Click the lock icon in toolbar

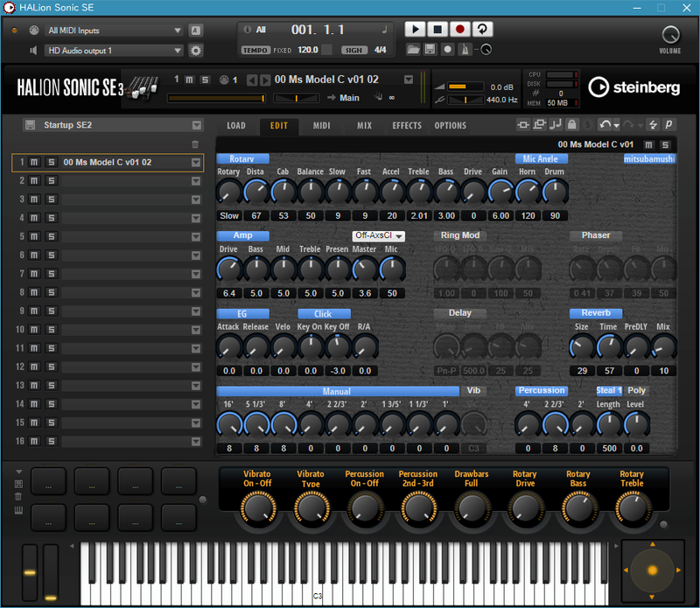coord(571,124)
